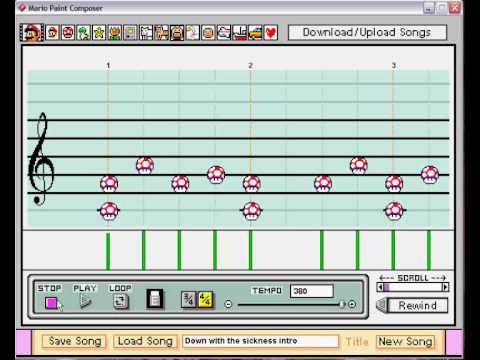Select the small Mario head instrument
Image resolution: width=480 pixels, height=360 pixels.
point(53,33)
